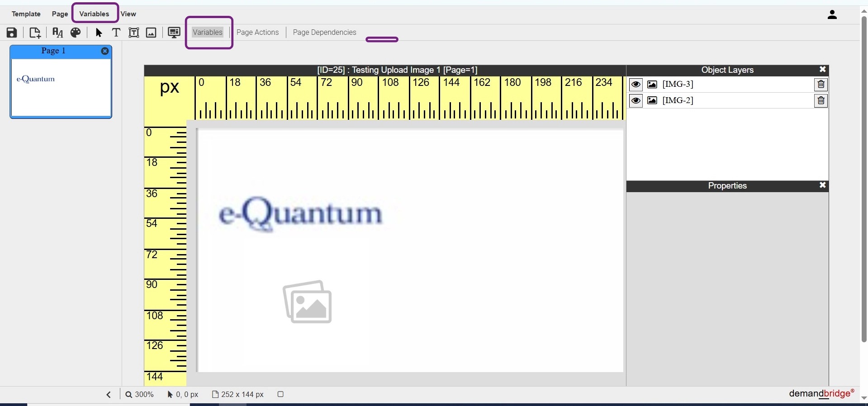Click the image type icon of IMG-3
Image resolution: width=868 pixels, height=406 pixels.
652,85
